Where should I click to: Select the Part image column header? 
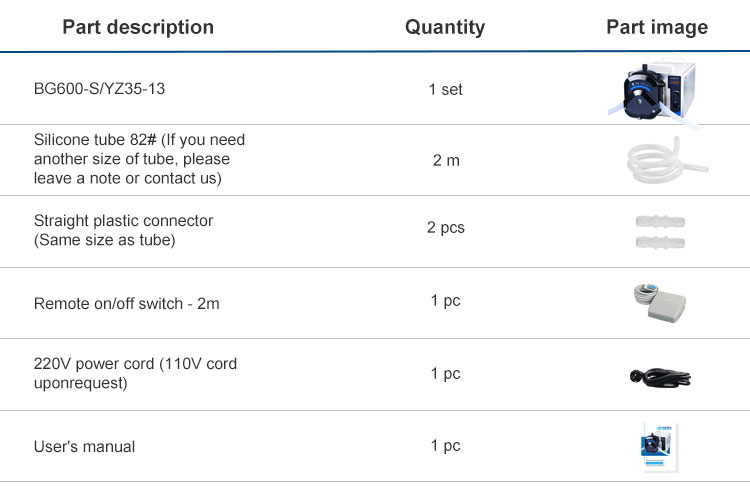coord(657,27)
